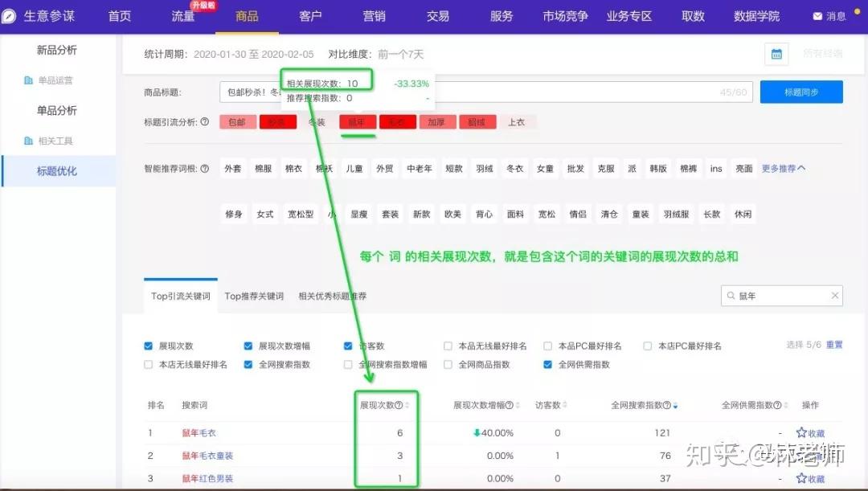Click help icon next to 智能推荐词根

(x=205, y=168)
